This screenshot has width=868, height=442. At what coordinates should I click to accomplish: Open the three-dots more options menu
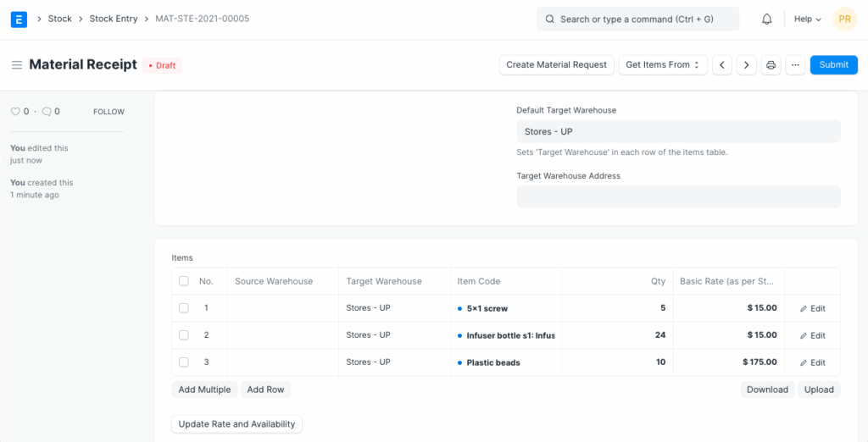[794, 65]
